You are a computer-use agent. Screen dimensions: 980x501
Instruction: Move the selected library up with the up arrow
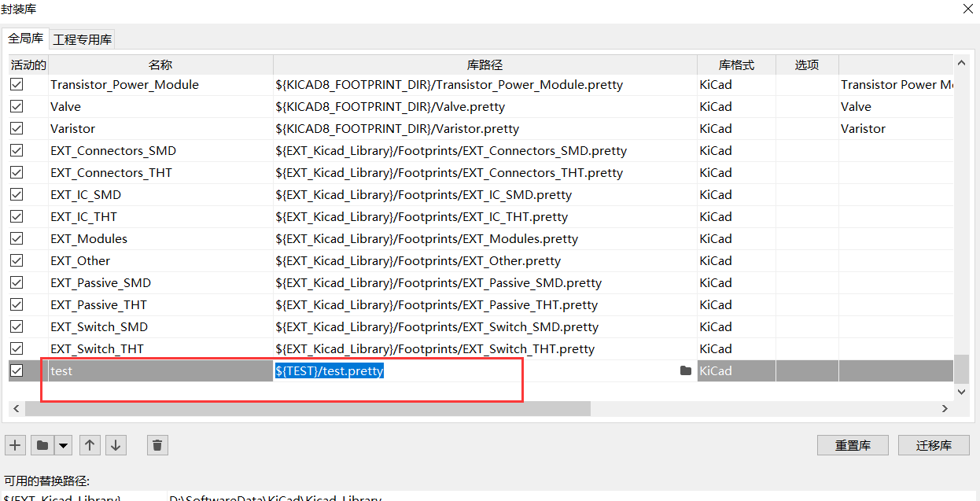[90, 445]
